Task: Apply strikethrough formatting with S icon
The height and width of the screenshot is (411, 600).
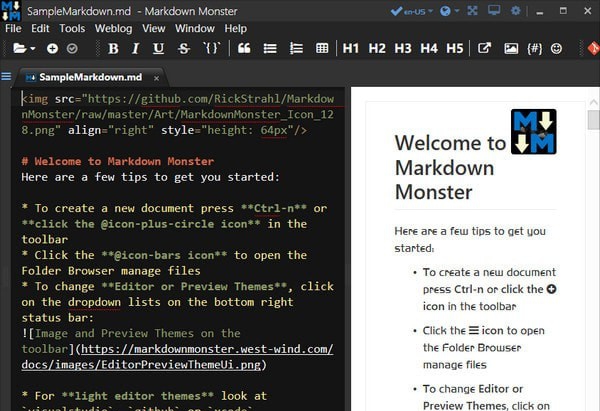Action: point(184,49)
